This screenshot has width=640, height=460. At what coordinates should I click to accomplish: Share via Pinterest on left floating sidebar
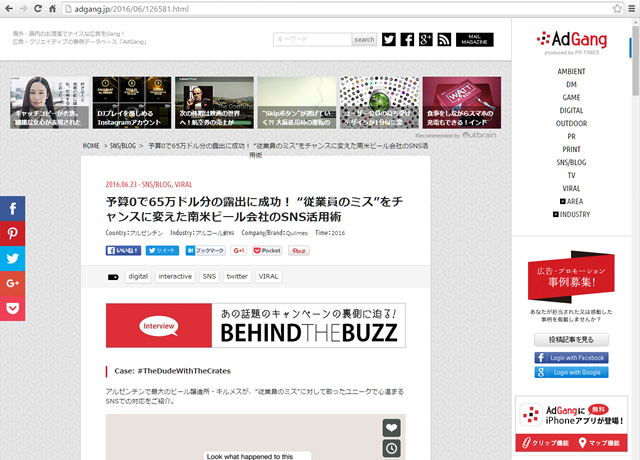[x=13, y=234]
